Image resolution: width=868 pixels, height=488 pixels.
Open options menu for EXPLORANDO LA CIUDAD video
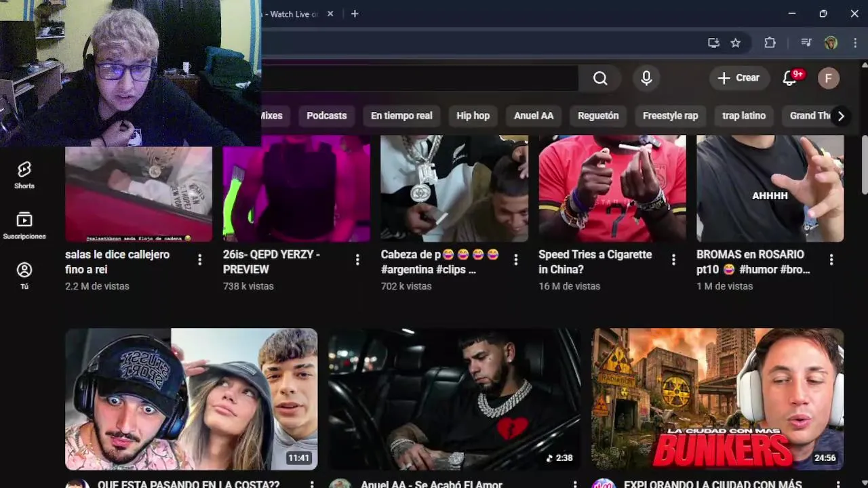[x=838, y=484]
